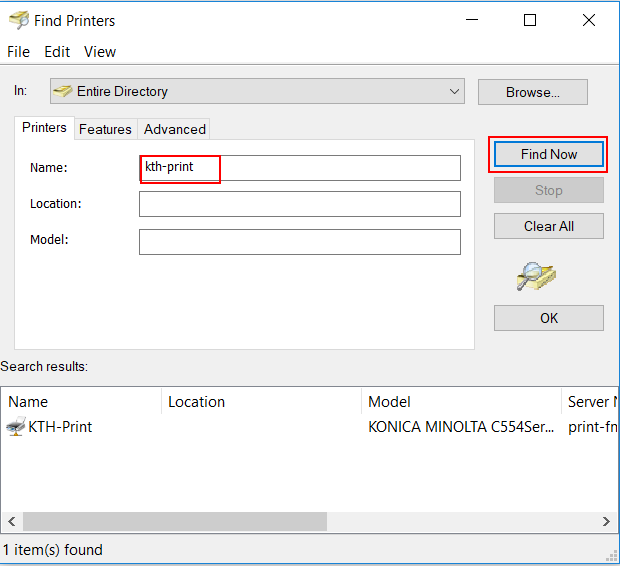Switch to the Advanced tab
Screen dimensions: 620x566
click(174, 129)
